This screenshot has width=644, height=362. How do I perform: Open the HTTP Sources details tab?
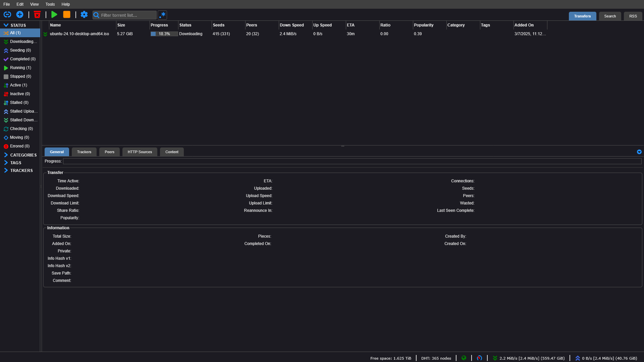140,152
